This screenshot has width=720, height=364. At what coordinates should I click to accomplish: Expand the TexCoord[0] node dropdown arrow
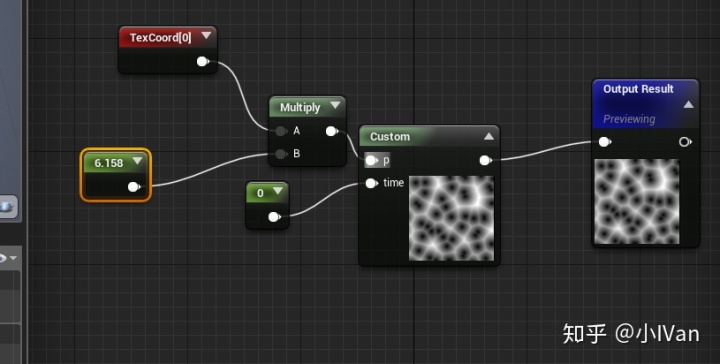[x=206, y=35]
